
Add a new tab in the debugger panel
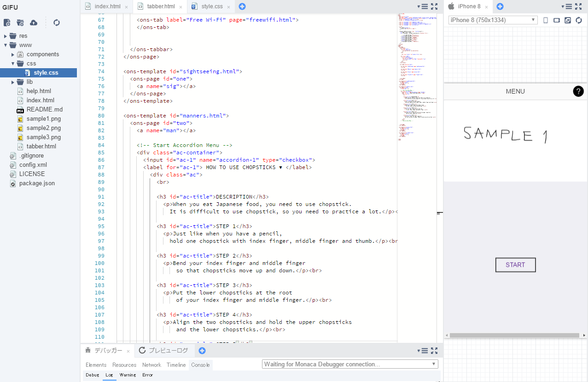click(202, 351)
